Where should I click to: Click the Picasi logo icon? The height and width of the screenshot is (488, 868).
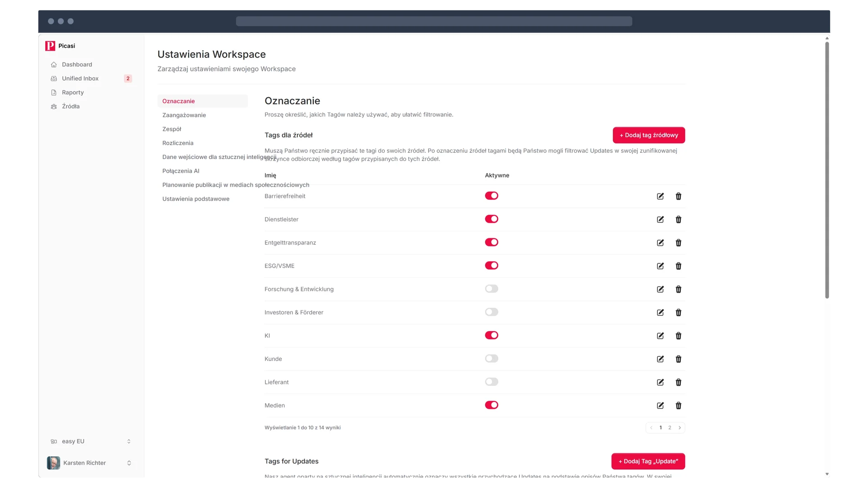pyautogui.click(x=50, y=46)
